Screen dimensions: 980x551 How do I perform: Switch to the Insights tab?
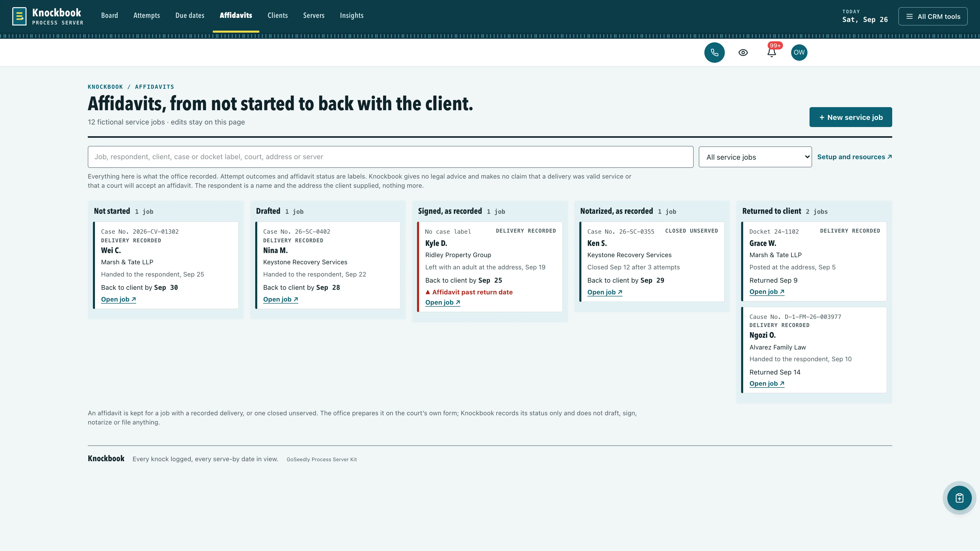[x=351, y=16]
